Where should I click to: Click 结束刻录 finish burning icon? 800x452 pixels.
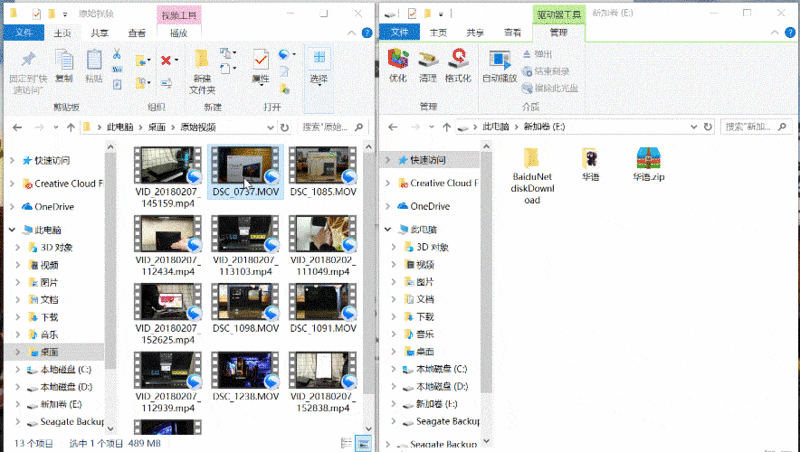coord(545,71)
